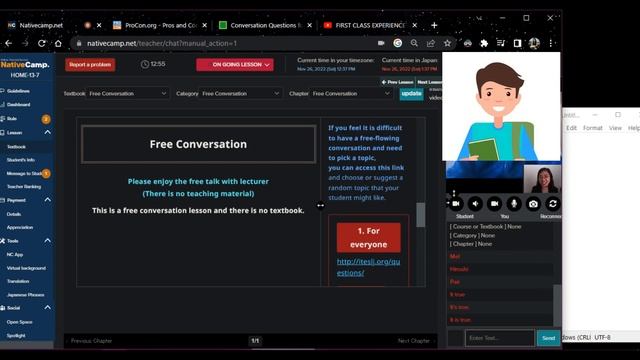Viewport: 640px width, 360px height.
Task: Click the update button
Action: (x=411, y=93)
